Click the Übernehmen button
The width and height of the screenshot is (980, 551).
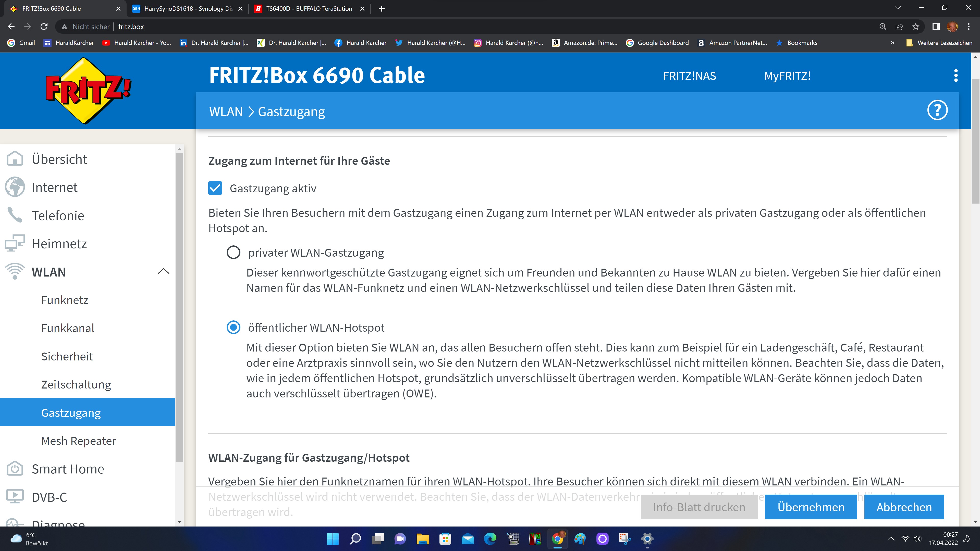(x=811, y=507)
